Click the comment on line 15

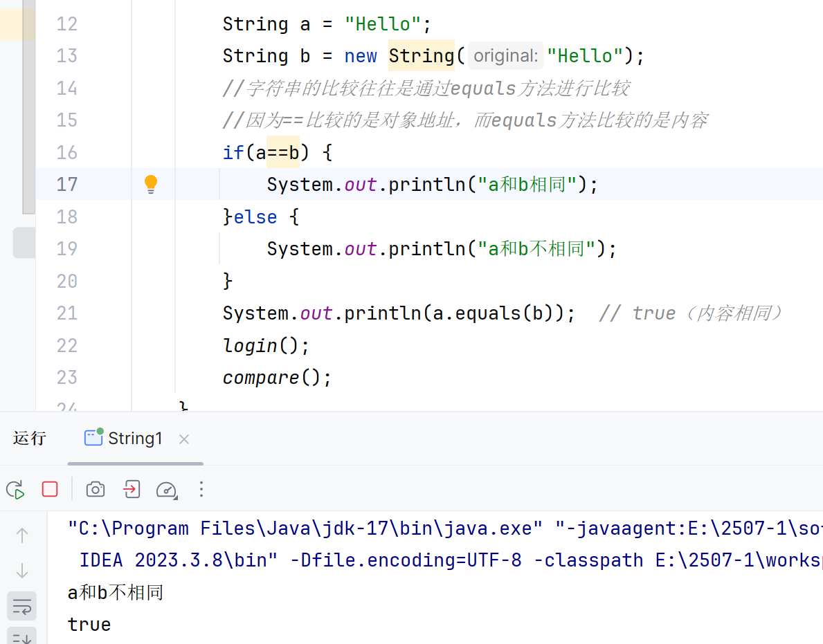465,120
